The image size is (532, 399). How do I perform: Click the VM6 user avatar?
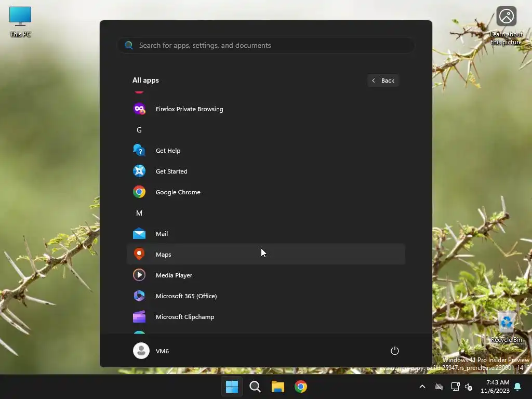click(141, 351)
